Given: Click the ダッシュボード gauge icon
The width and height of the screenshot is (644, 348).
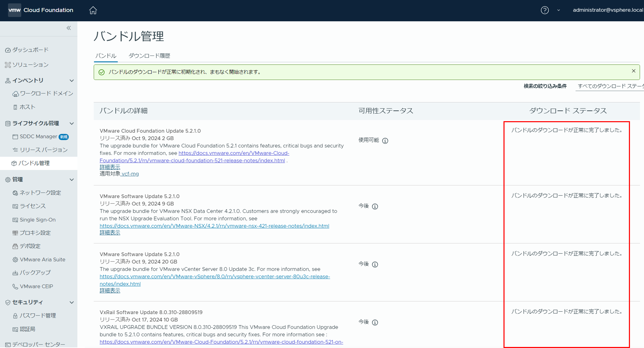Looking at the screenshot, I should click(8, 50).
